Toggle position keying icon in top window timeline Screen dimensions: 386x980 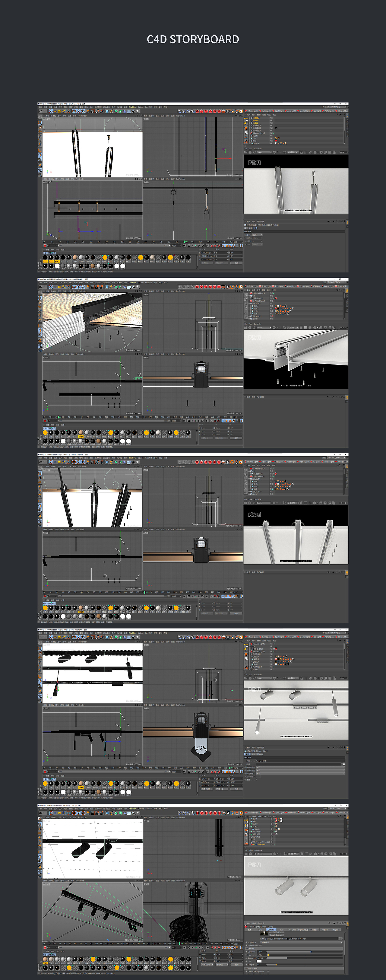pos(223,245)
